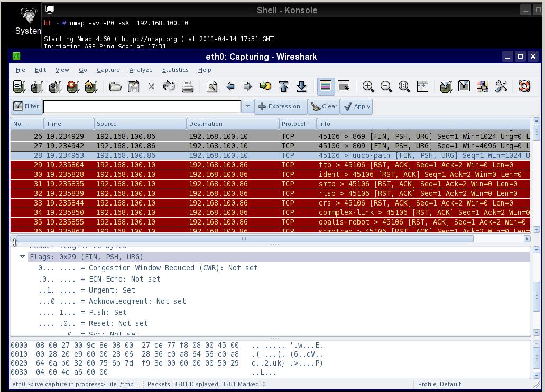Open the Help menu
545x392 pixels.
[205, 70]
